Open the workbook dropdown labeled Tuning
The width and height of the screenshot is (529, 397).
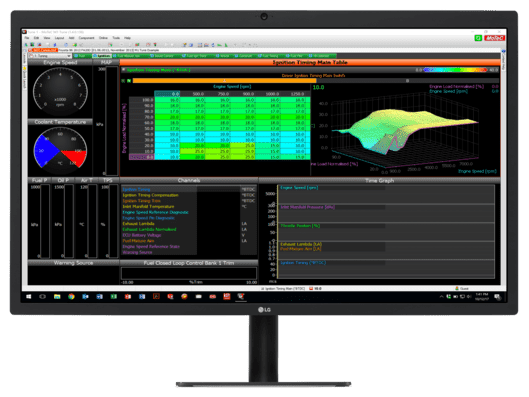coord(50,56)
